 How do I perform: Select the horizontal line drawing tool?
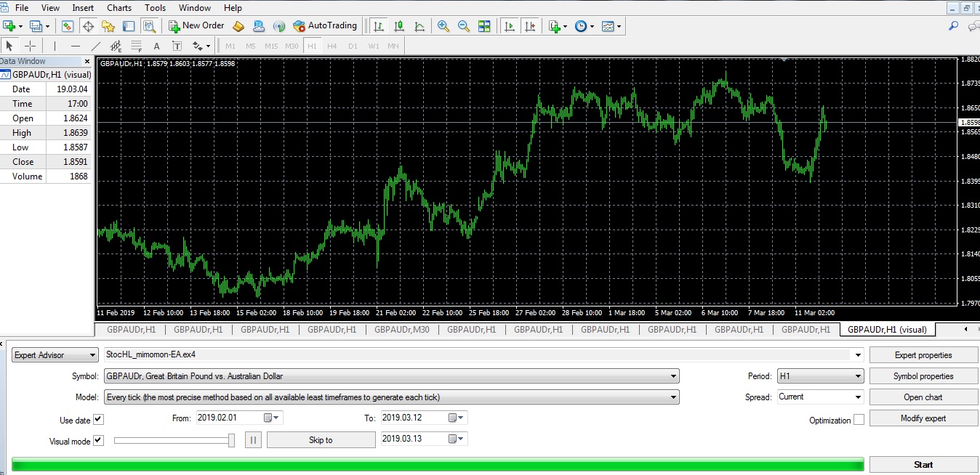(75, 46)
